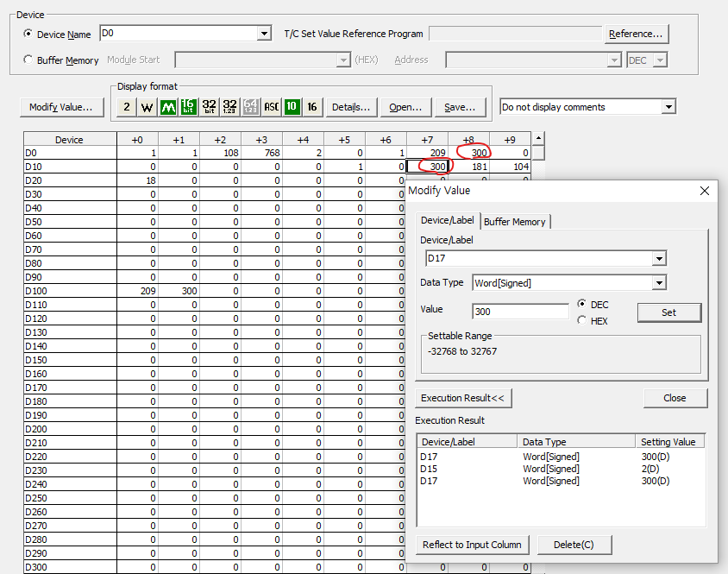The image size is (728, 574).
Task: Click Setting Value column header in results
Action: (x=670, y=442)
